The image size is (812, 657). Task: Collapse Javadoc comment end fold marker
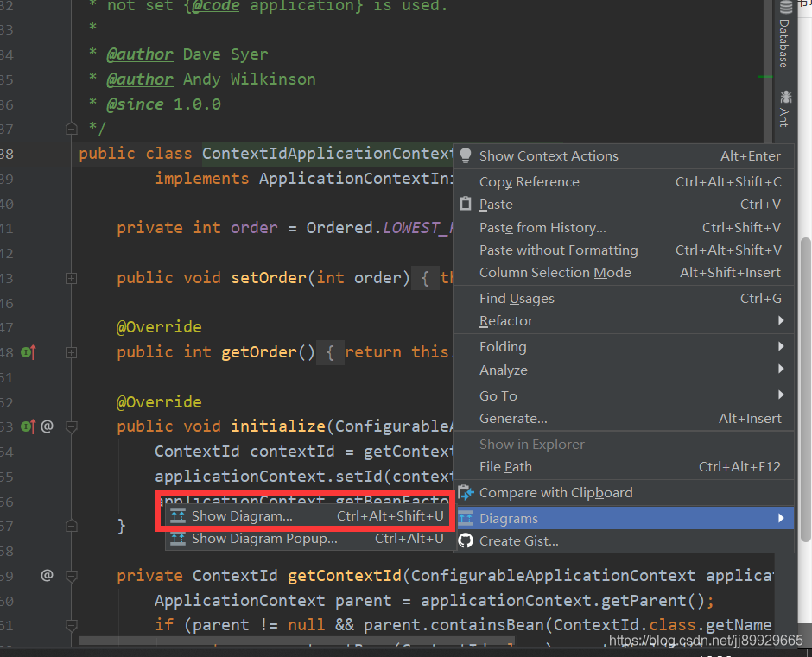pyautogui.click(x=72, y=128)
